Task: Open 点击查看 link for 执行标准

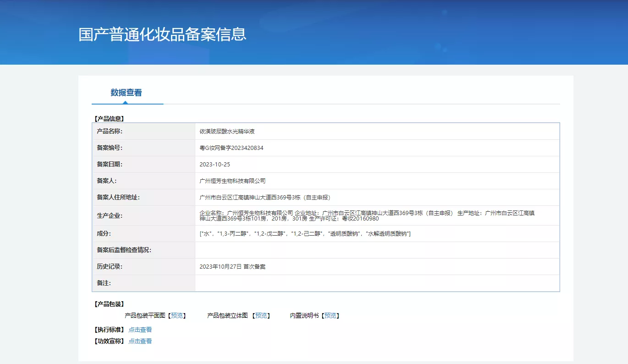Action: point(140,330)
